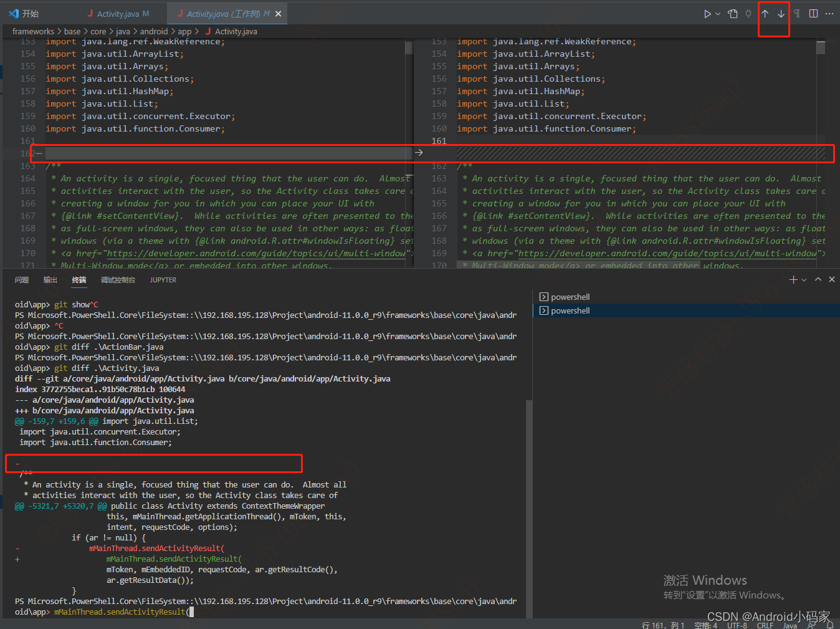This screenshot has width=840, height=629.
Task: Click the VS Code logo icon
Action: coord(14,14)
